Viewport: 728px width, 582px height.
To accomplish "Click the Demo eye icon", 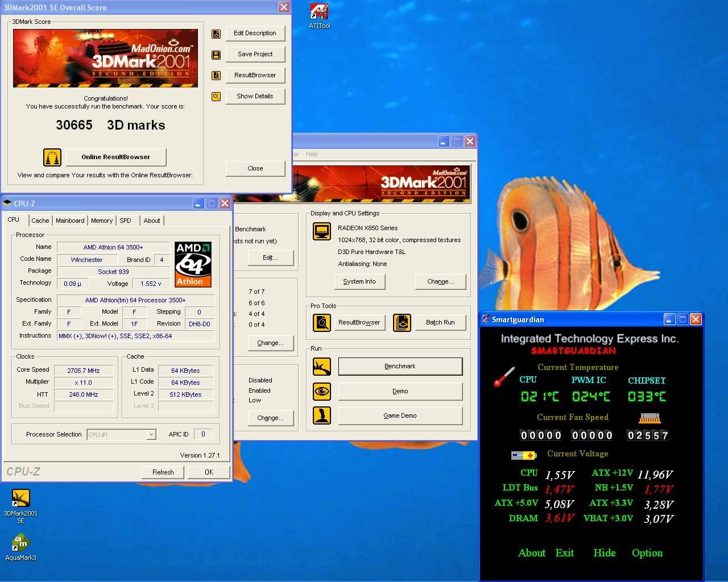I will (322, 391).
